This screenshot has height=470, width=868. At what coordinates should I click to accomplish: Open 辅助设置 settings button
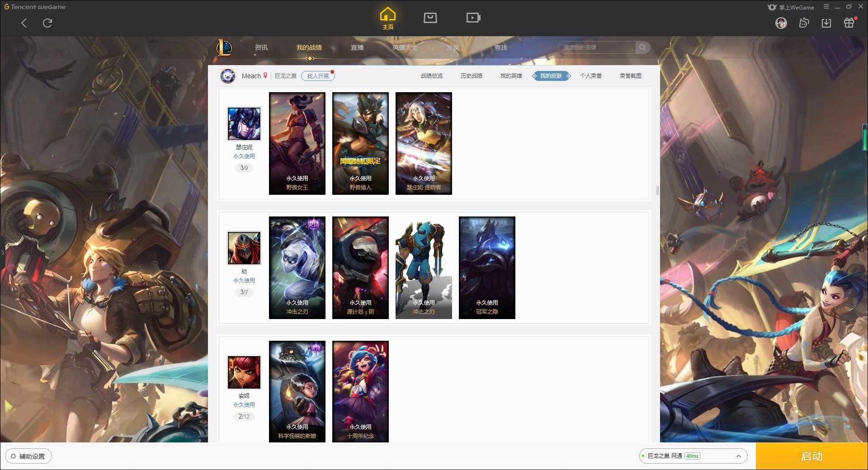tap(28, 456)
